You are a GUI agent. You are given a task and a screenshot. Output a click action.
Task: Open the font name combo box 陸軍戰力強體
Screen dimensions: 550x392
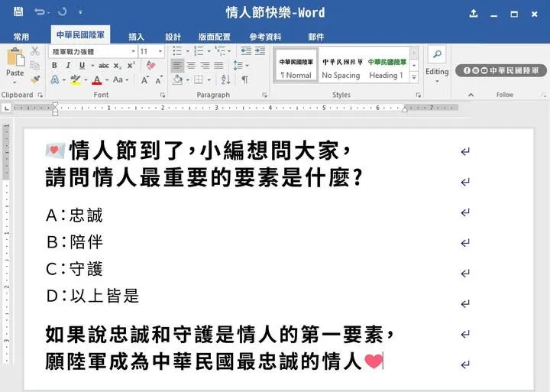pos(92,52)
